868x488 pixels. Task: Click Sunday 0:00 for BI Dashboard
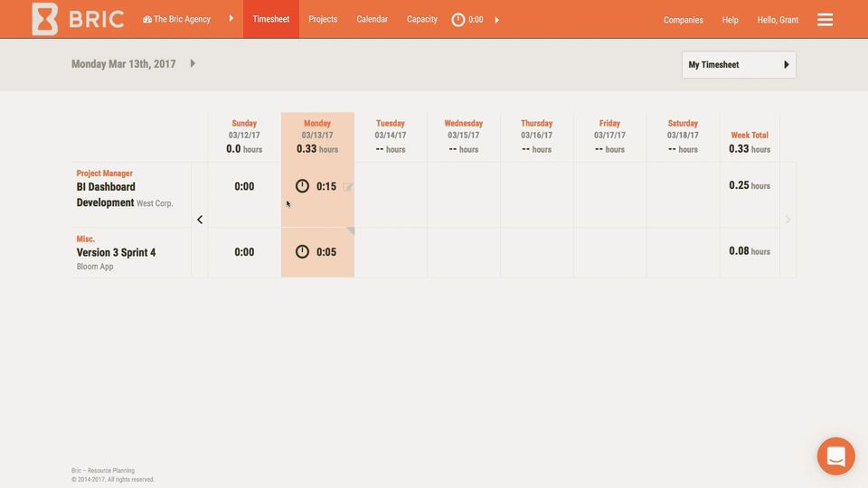click(x=244, y=186)
